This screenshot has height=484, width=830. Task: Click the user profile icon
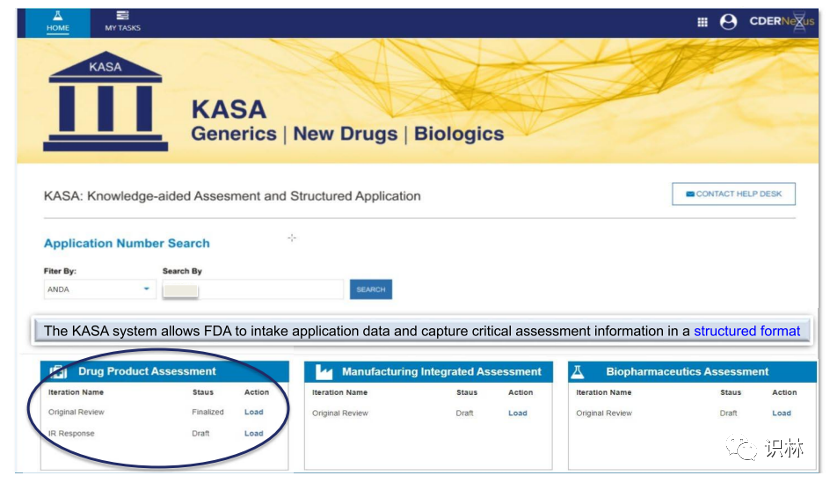point(728,21)
